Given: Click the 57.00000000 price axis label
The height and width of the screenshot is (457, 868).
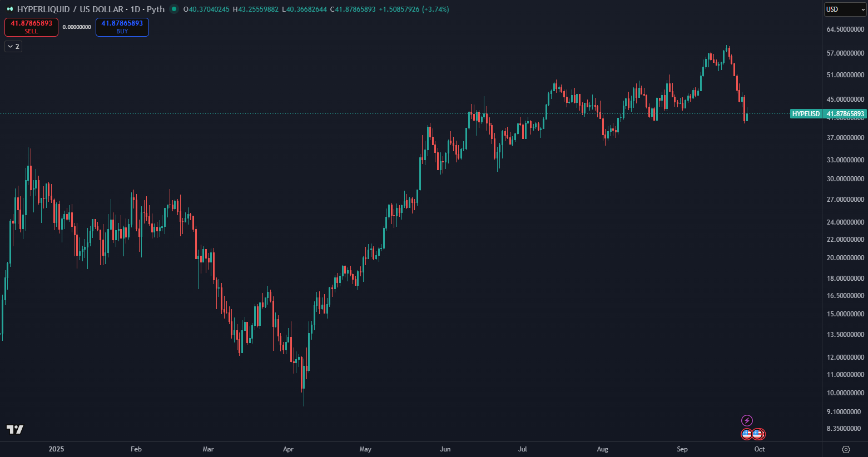Looking at the screenshot, I should tap(845, 53).
